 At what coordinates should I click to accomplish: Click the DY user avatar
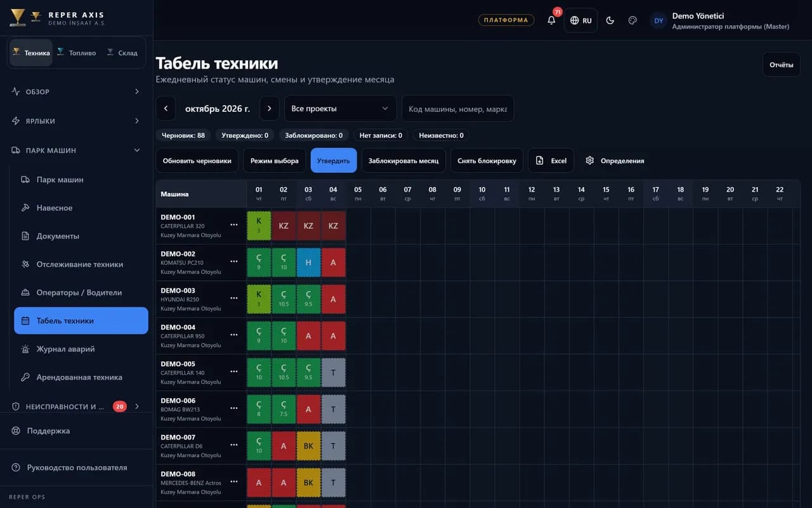[x=658, y=20]
